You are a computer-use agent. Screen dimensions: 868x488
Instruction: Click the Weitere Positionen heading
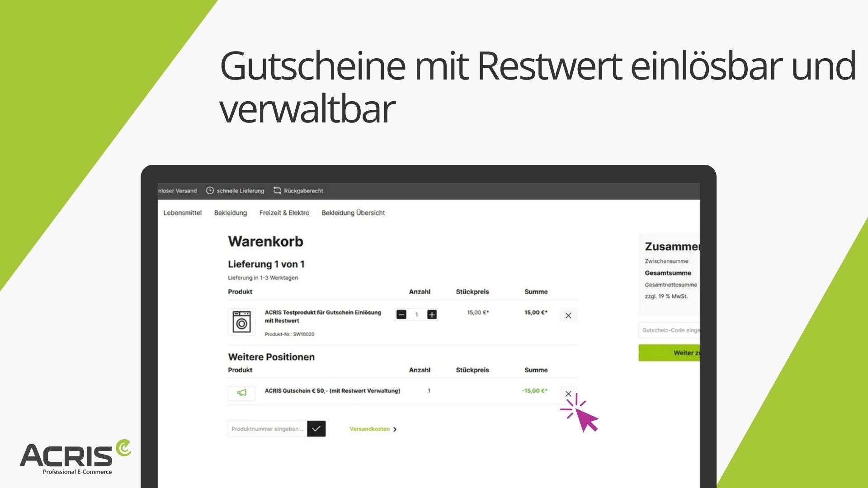pyautogui.click(x=271, y=357)
